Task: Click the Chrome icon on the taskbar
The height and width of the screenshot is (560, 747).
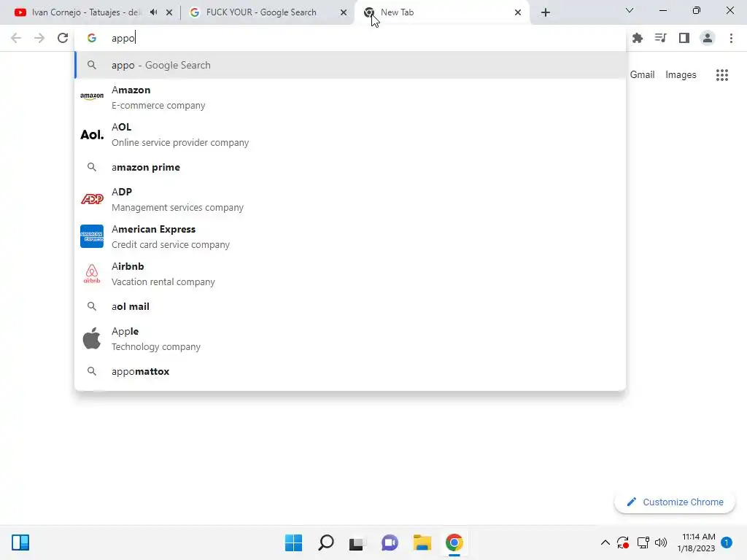Action: pos(454,542)
